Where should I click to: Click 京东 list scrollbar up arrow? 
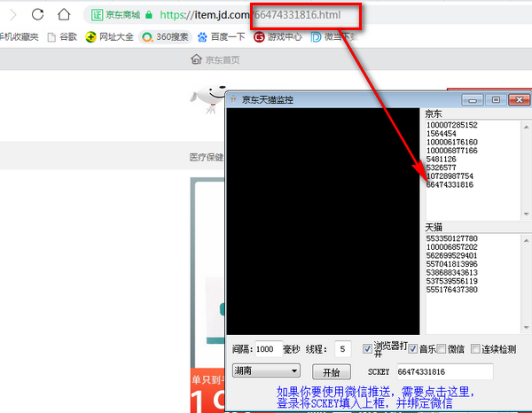tap(526, 127)
